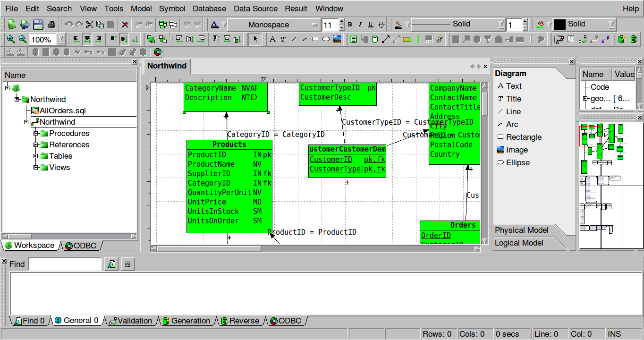Image resolution: width=644 pixels, height=340 pixels.
Task: Toggle top vertical text alignment
Action: (x=114, y=39)
